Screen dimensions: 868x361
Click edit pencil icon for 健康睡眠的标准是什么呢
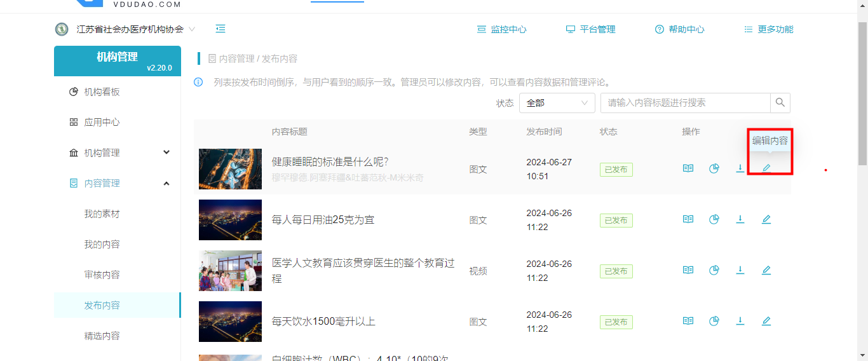point(766,168)
